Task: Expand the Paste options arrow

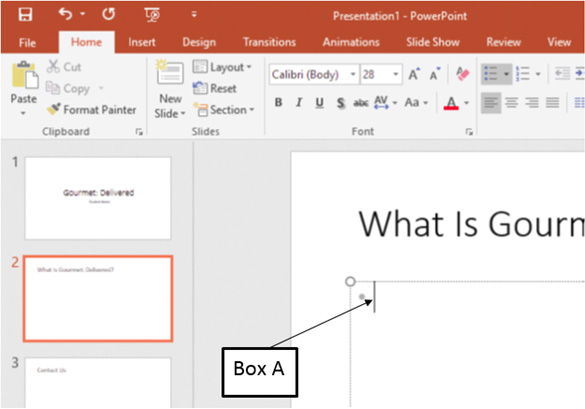Action: [x=23, y=113]
